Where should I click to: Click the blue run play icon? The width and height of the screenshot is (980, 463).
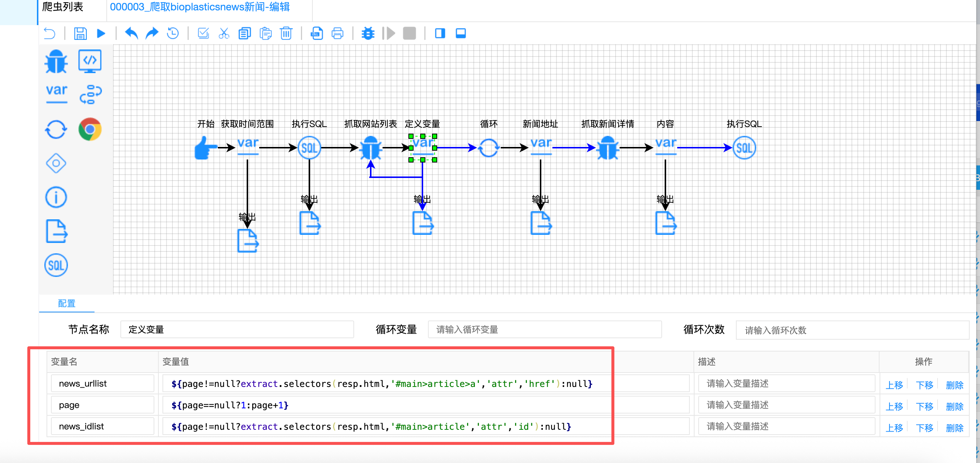point(101,34)
